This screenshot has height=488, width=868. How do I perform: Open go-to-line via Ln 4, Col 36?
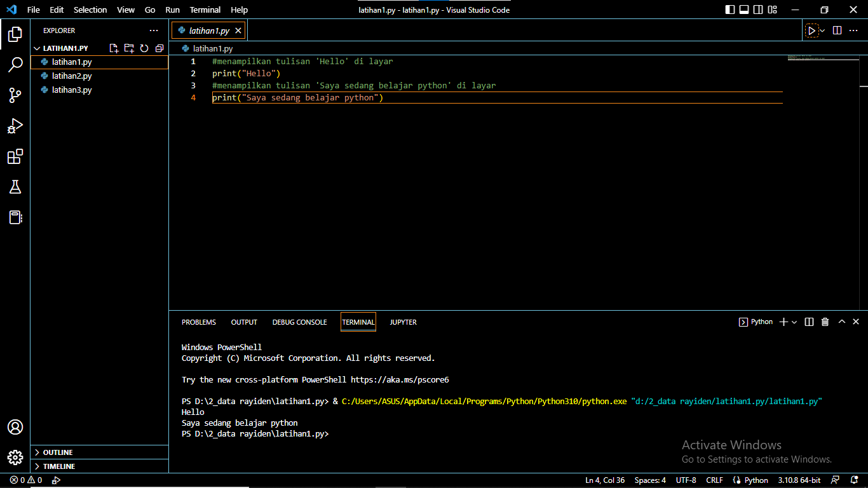(x=604, y=480)
